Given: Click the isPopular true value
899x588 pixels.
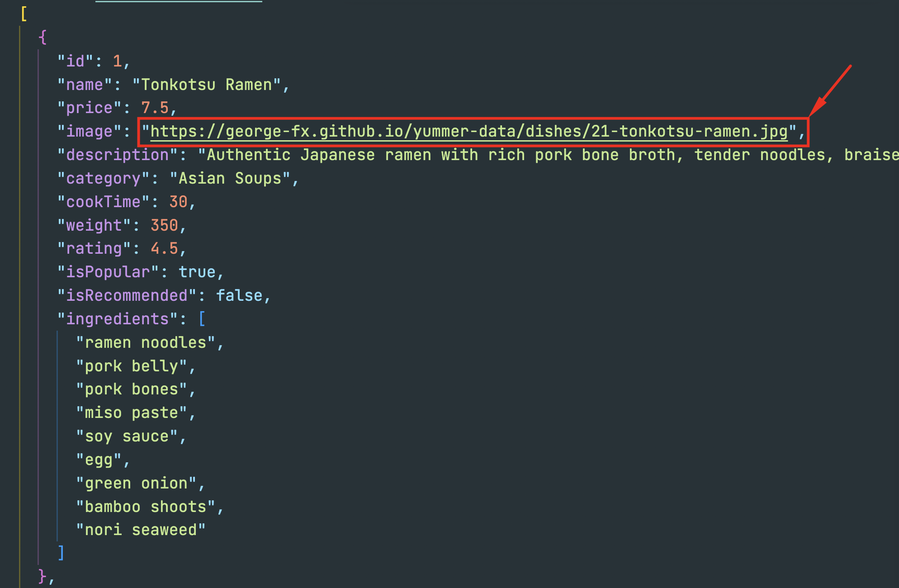Looking at the screenshot, I should coord(197,272).
